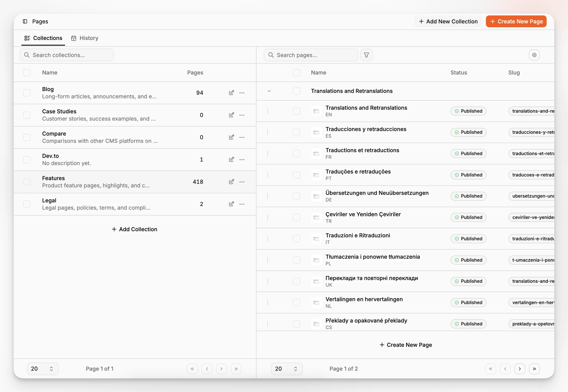Open Traduzioni e Ritraduzioni page
The image size is (568, 392).
358,236
